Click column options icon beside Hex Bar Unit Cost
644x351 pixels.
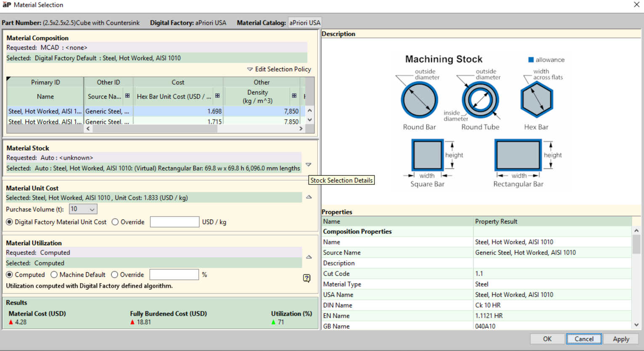click(x=217, y=96)
